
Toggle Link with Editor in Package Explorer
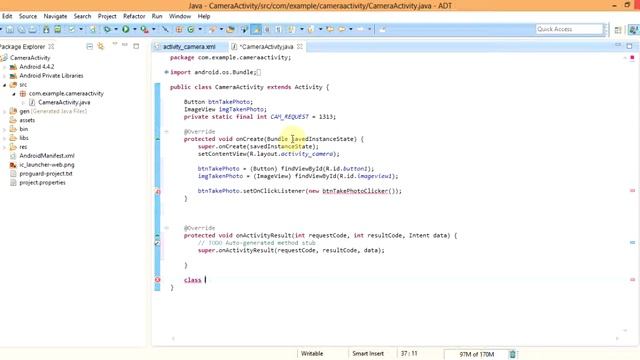click(x=101, y=47)
